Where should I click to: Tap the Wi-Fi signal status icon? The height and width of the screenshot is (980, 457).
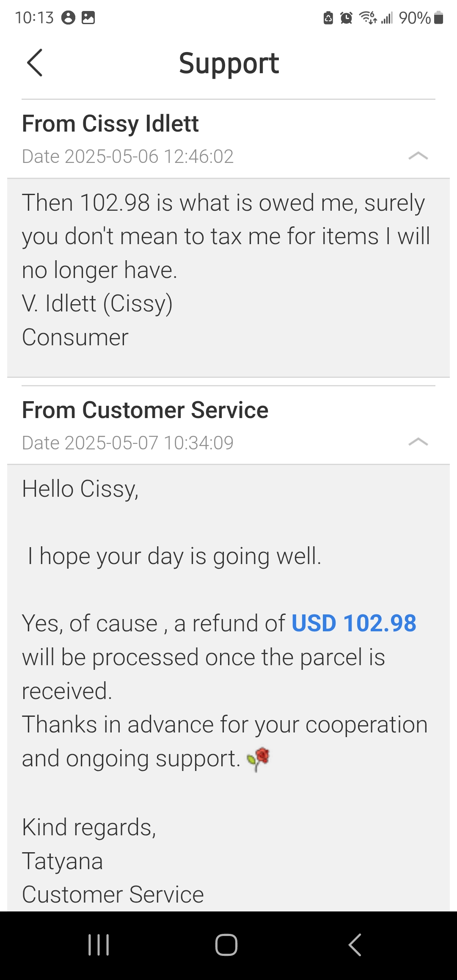[x=368, y=18]
